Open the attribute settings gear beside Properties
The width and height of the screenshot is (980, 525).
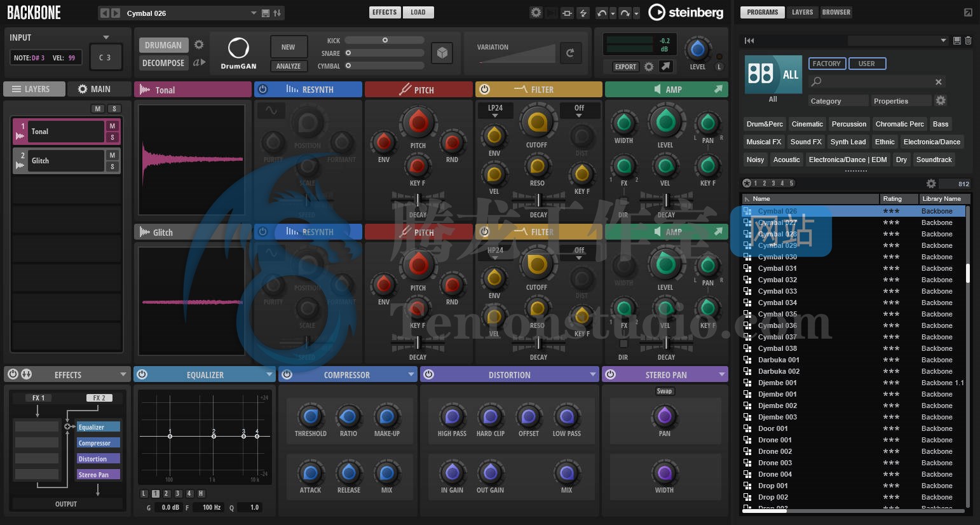coord(941,100)
